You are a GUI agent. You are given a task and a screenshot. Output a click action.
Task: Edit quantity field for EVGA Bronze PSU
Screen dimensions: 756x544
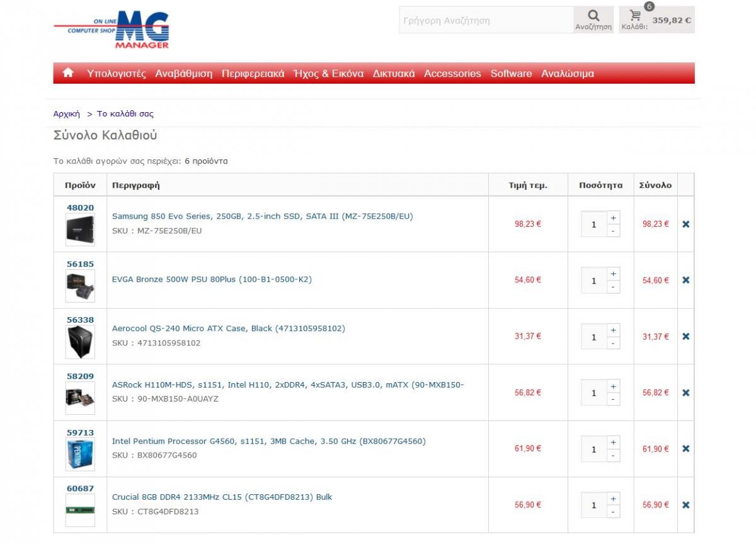pos(594,281)
